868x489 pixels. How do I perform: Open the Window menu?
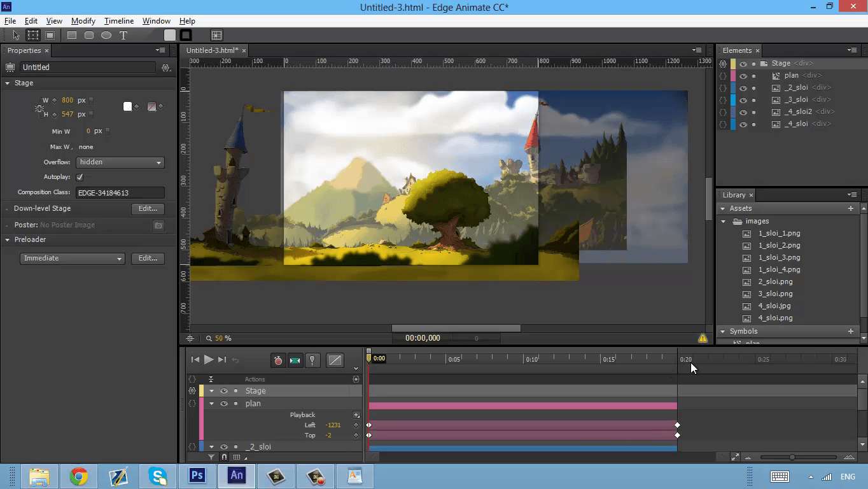coord(156,21)
